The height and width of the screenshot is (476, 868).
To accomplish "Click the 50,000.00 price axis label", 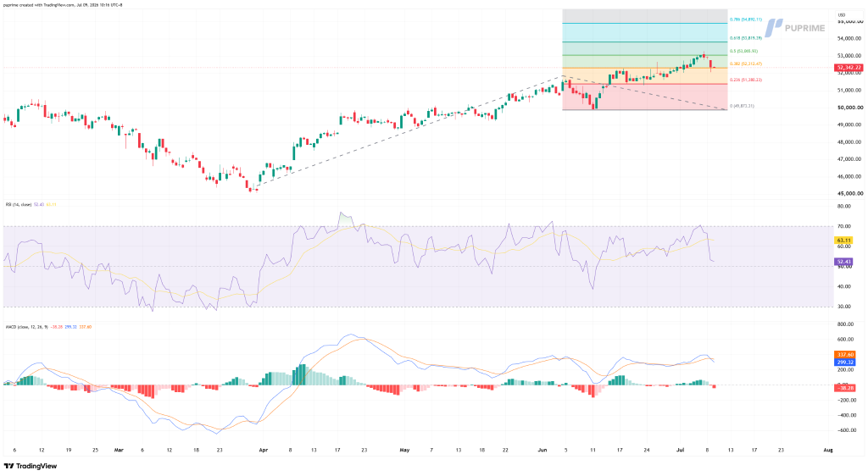I will 849,108.
